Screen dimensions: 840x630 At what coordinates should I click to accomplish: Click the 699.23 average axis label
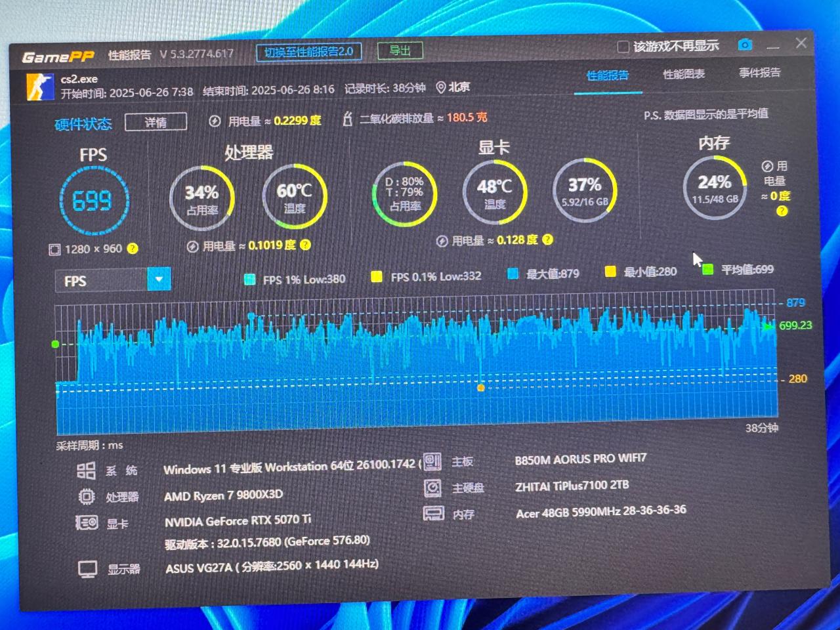pyautogui.click(x=796, y=325)
